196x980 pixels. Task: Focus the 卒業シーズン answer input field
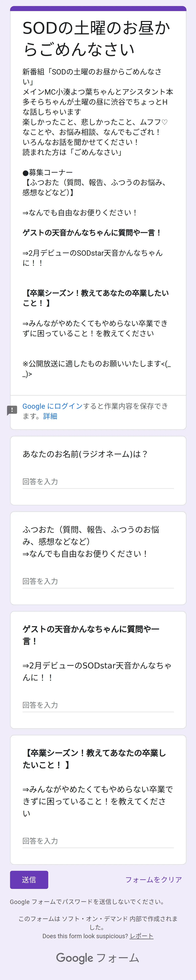coord(98,841)
